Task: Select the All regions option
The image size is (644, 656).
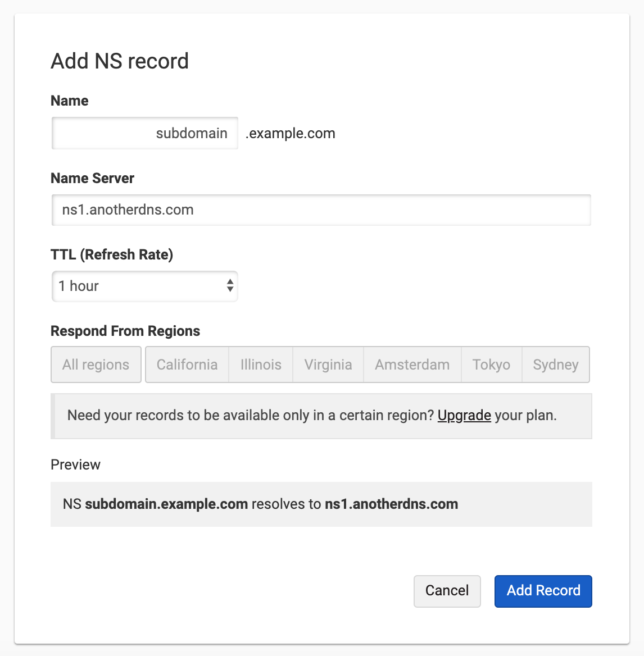Action: point(96,365)
